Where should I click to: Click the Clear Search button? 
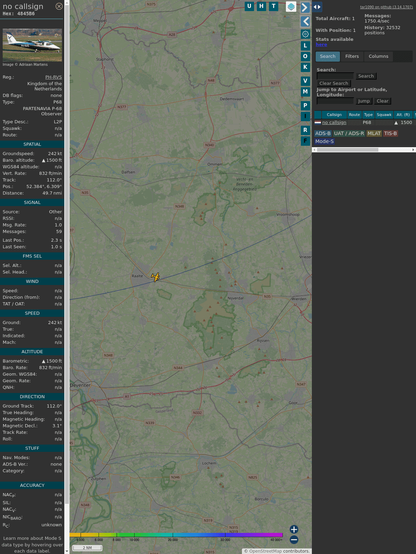[x=334, y=83]
